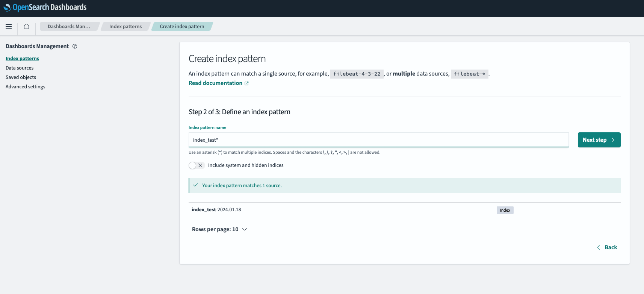Viewport: 644px width, 294px height.
Task: Open Index patterns in sidebar
Action: tap(23, 58)
